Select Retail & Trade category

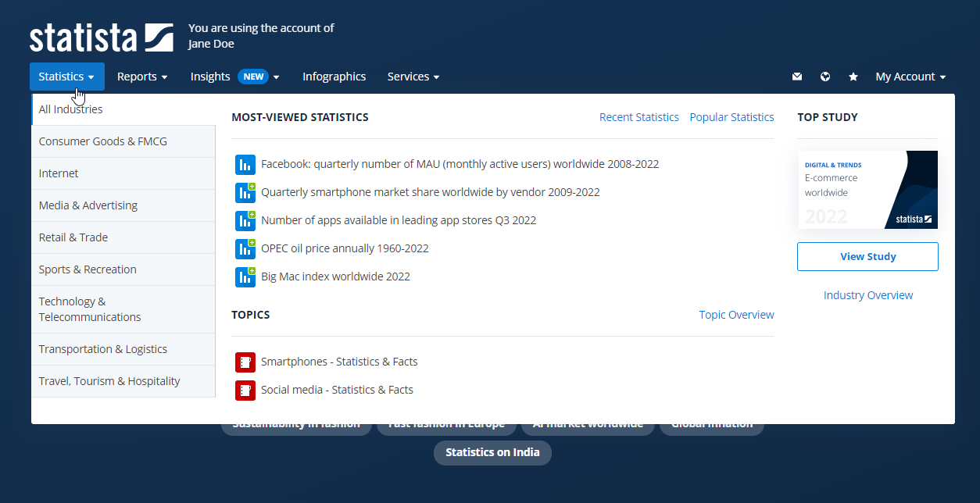123,237
